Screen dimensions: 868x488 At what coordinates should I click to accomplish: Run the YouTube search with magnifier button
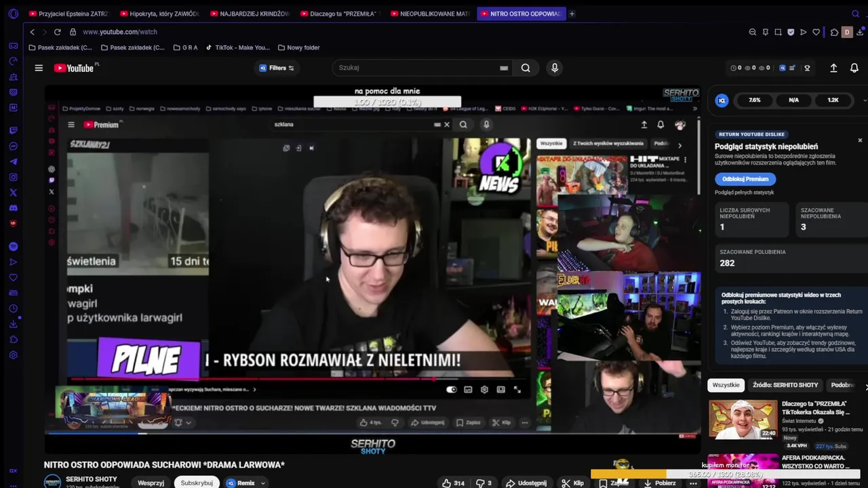point(526,68)
